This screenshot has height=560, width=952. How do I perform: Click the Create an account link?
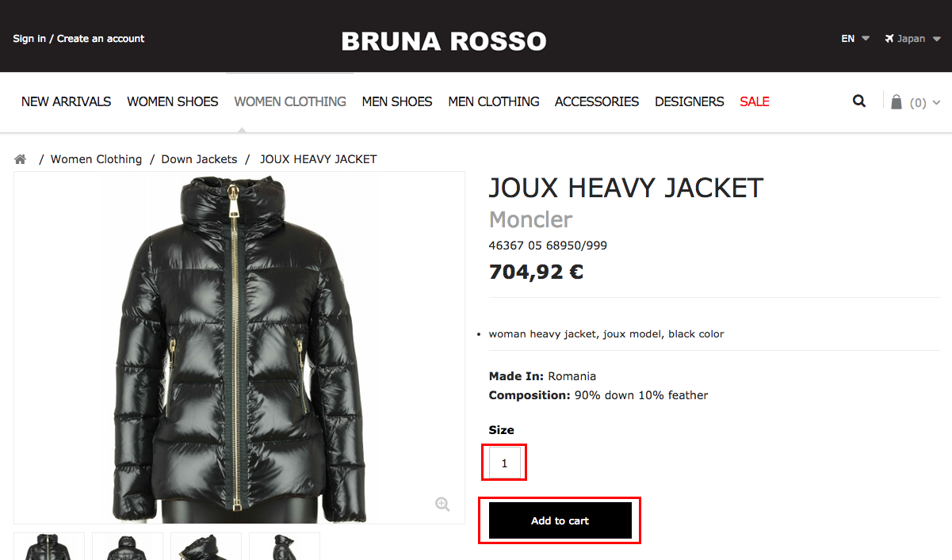coord(101,38)
